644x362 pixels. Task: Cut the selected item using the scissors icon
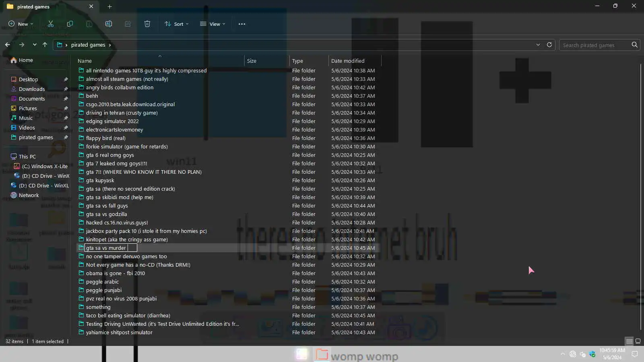pyautogui.click(x=51, y=24)
